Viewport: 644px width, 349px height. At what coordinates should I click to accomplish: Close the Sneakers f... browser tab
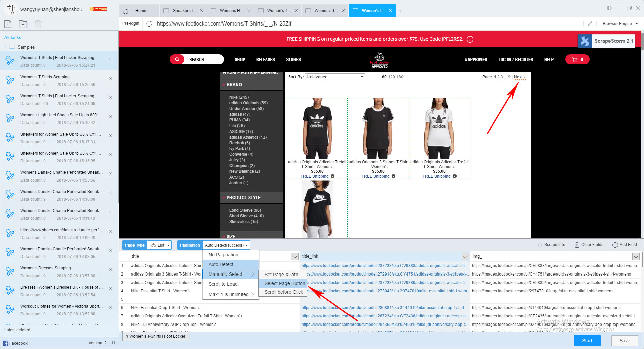coord(202,11)
